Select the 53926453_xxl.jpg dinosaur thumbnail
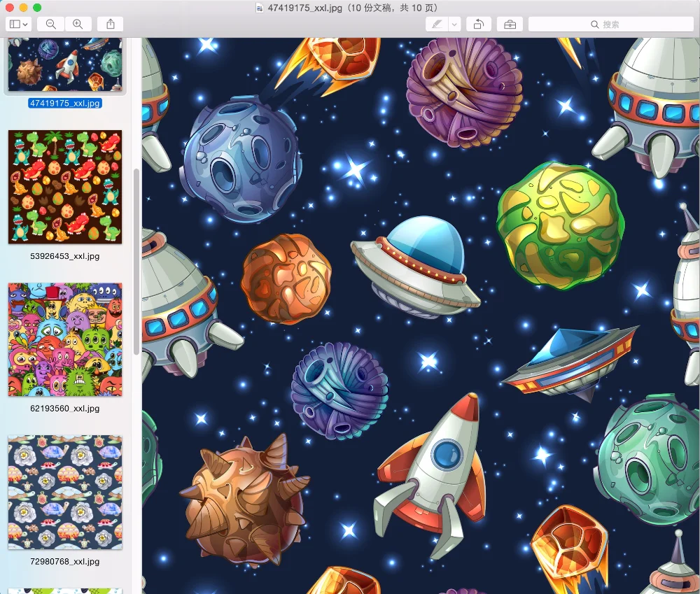Image resolution: width=700 pixels, height=594 pixels. [x=65, y=187]
